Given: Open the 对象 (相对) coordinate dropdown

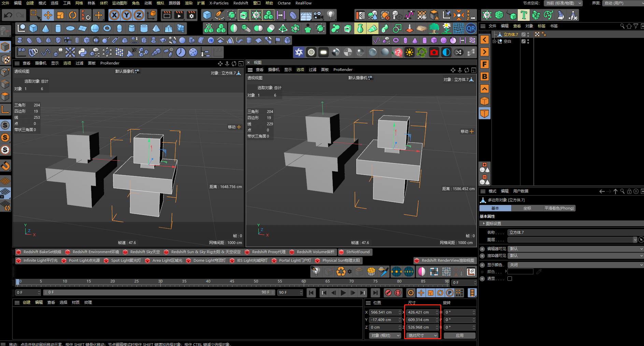Looking at the screenshot, I should pyautogui.click(x=385, y=335).
